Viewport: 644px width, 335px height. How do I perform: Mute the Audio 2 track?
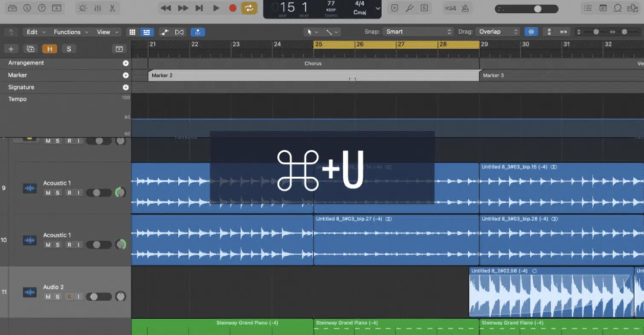pyautogui.click(x=48, y=297)
